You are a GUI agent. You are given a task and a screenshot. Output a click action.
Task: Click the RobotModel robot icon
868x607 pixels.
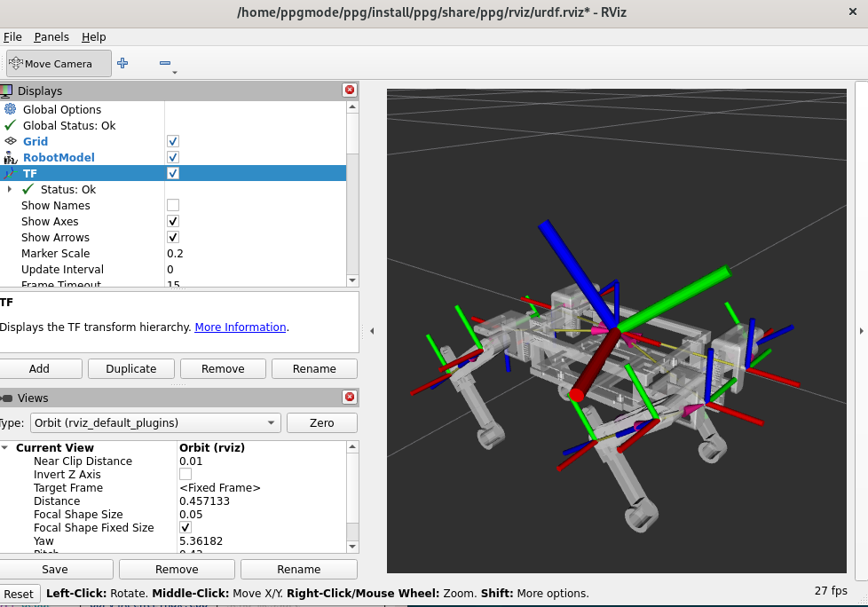pos(10,157)
